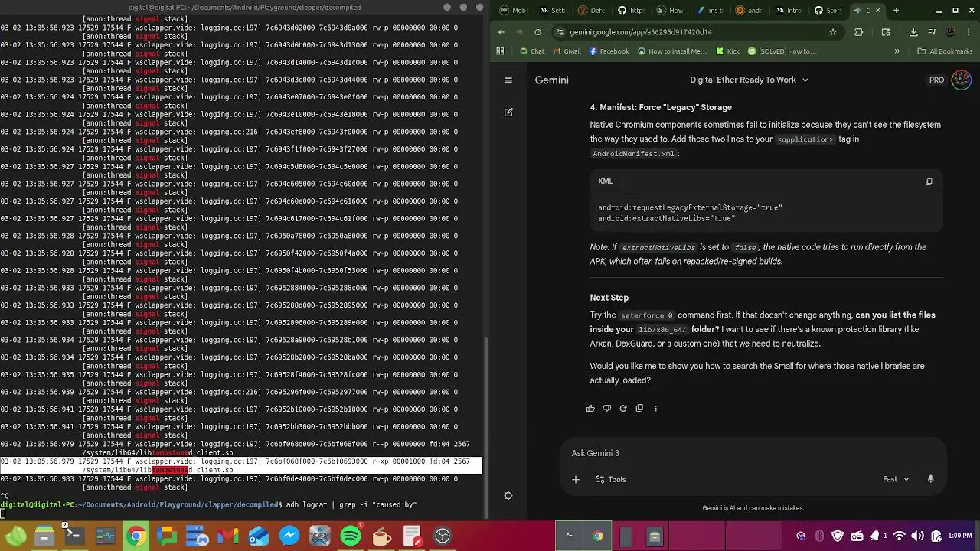Open Gemini settings gear in the sidebar
980x551 pixels.
[508, 496]
